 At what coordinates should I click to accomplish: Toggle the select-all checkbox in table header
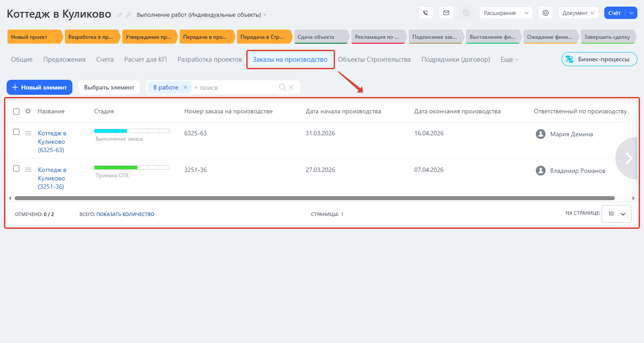pos(16,112)
